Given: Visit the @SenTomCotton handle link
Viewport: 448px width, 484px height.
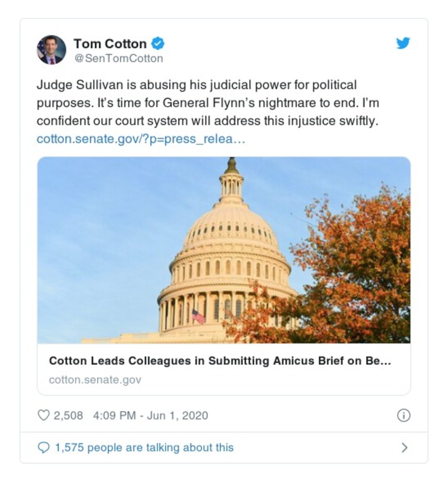Looking at the screenshot, I should [118, 58].
